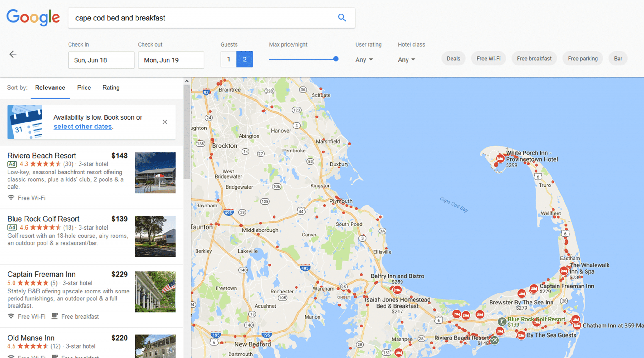Screen dimensions: 644x358
Task: Click the calendar illustration in availability notice
Action: coord(25,122)
